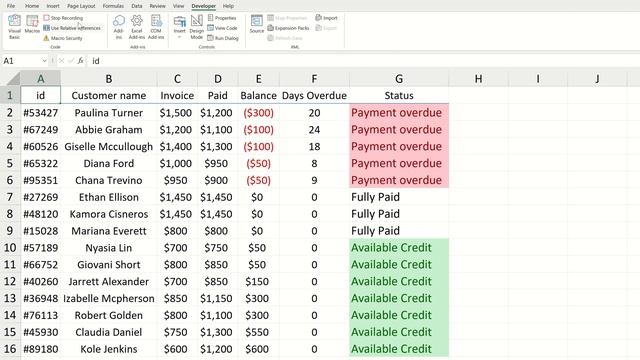Open the XML Source pane
Viewport: 640px width, 360px height.
point(257,24)
